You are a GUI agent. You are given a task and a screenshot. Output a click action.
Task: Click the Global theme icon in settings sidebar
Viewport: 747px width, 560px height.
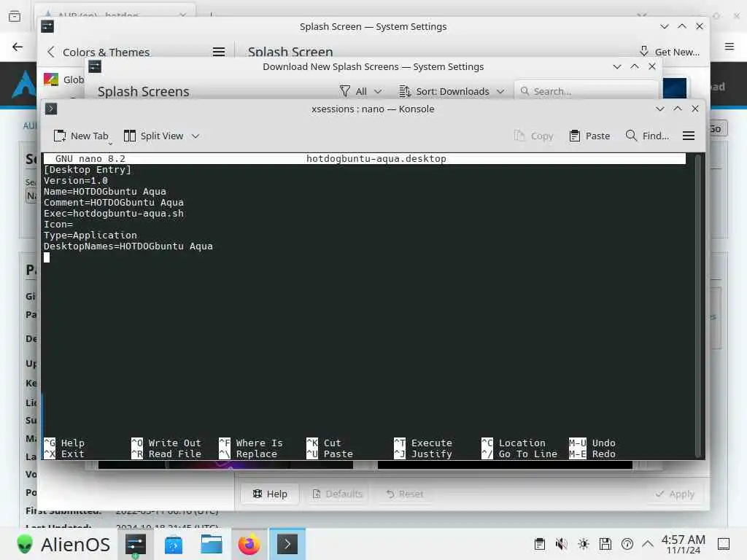51,79
